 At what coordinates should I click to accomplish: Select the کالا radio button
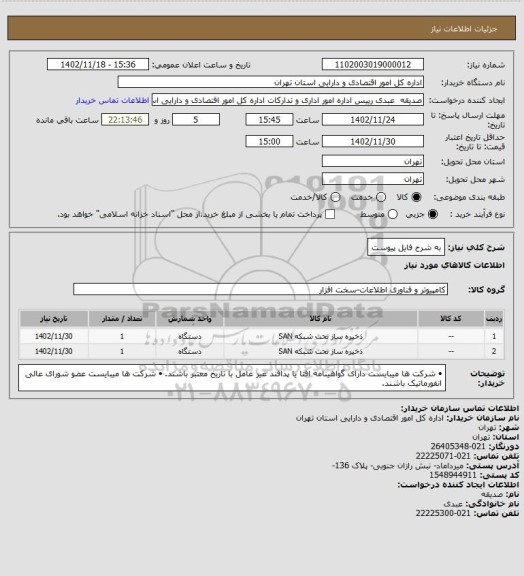coord(416,197)
